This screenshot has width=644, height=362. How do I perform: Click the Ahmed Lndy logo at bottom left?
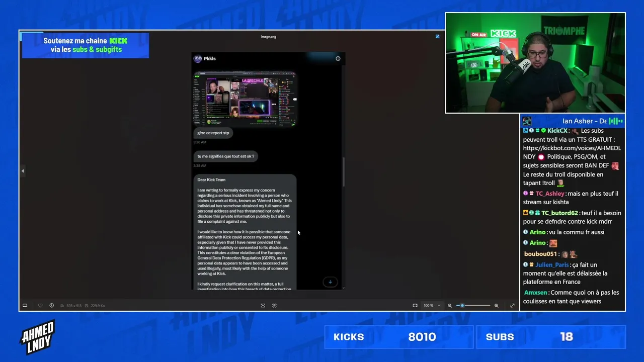(37, 337)
